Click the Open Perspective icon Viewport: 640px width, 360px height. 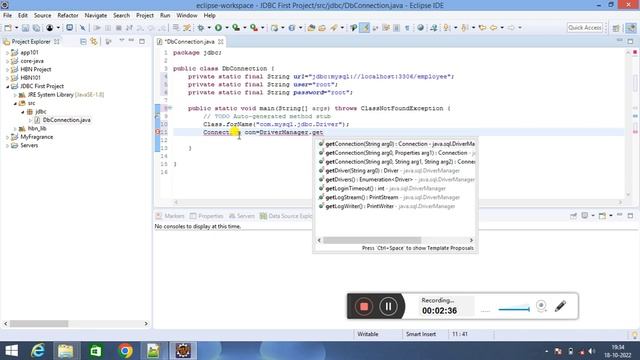616,28
